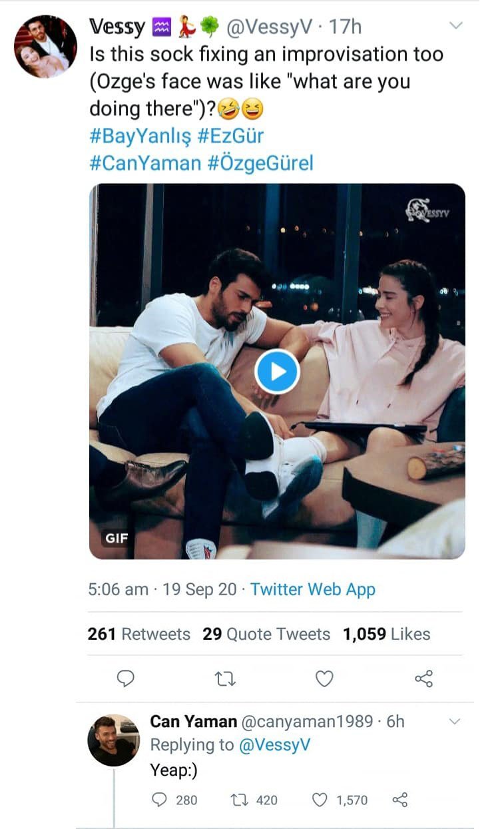
Task: Retweet Vessy's main tweet
Action: click(x=226, y=679)
